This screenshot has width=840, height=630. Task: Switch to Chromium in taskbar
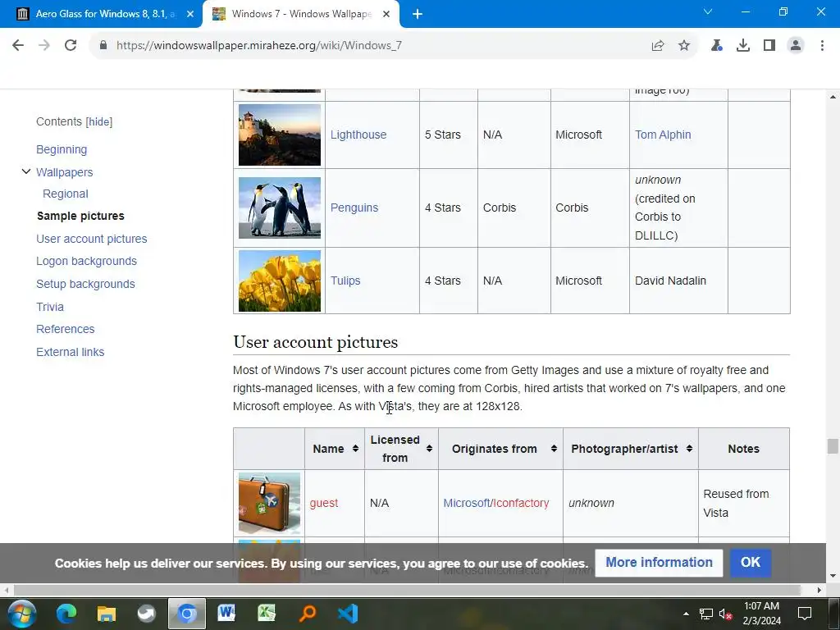[x=187, y=614]
